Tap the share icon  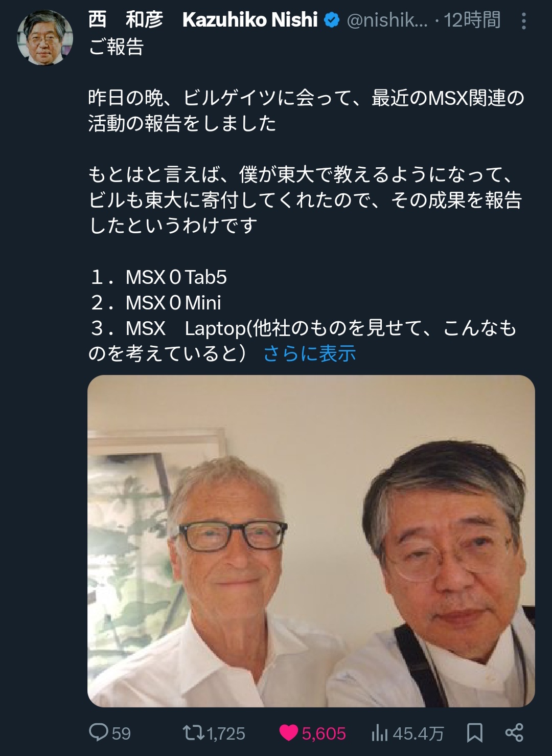(x=514, y=732)
